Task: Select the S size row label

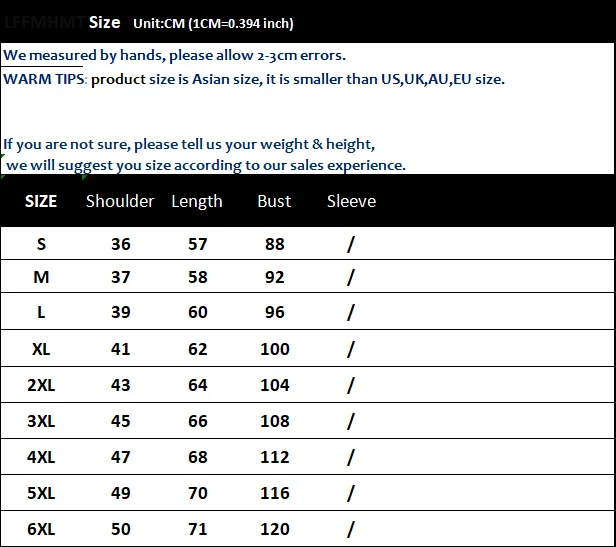Action: pos(41,244)
